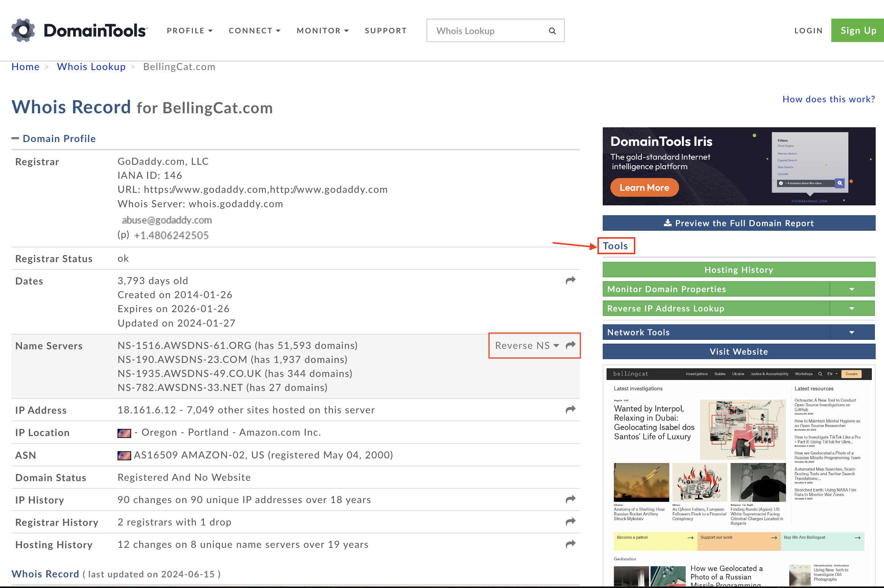The width and height of the screenshot is (884, 588).
Task: Click Preview the Full Domain Report
Action: coord(739,223)
